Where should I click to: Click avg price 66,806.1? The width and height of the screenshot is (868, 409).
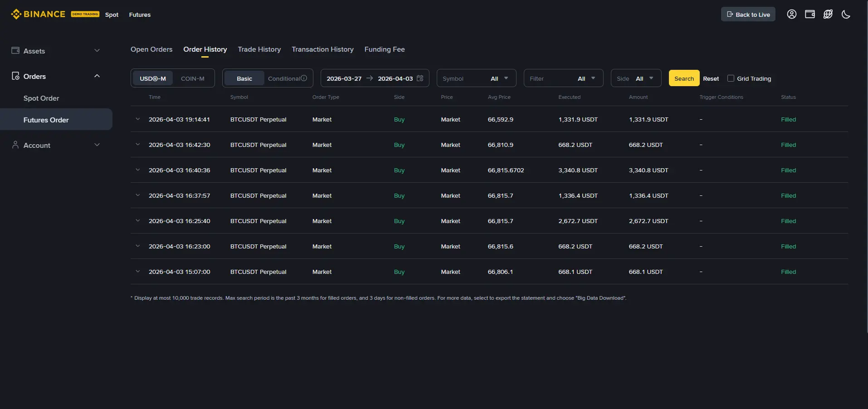point(500,272)
